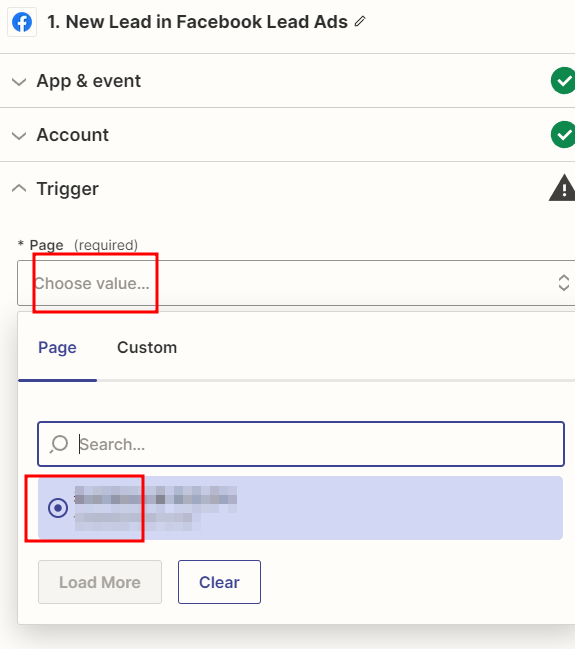Open the Page 'Choose value...' dropdown
Viewport: 575px width, 649px height.
[x=296, y=283]
